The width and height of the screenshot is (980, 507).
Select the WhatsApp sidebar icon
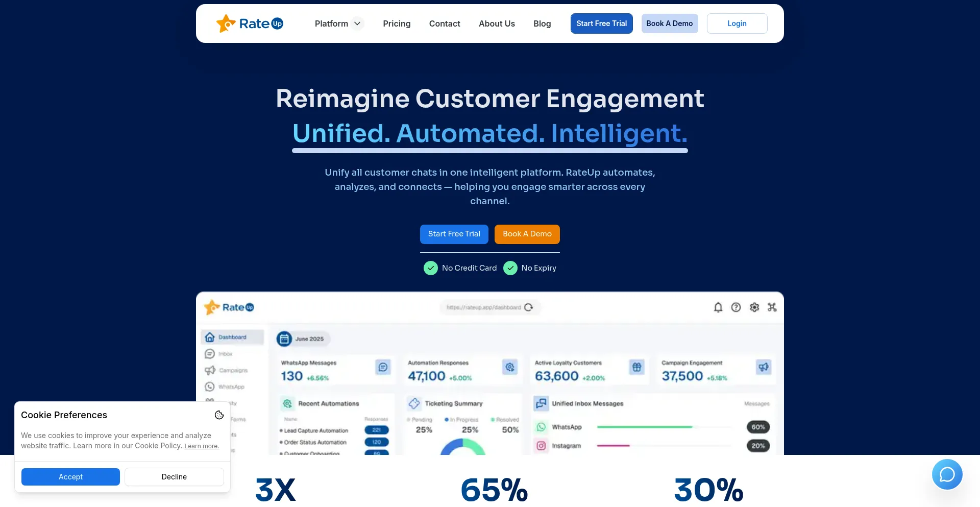pos(210,387)
